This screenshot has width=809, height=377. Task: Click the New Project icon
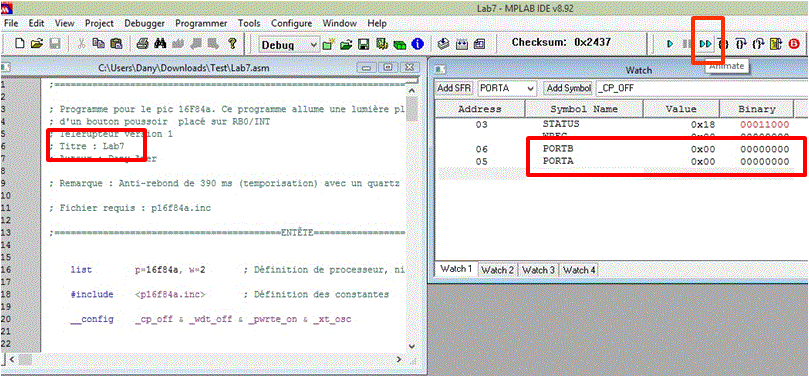pos(329,45)
